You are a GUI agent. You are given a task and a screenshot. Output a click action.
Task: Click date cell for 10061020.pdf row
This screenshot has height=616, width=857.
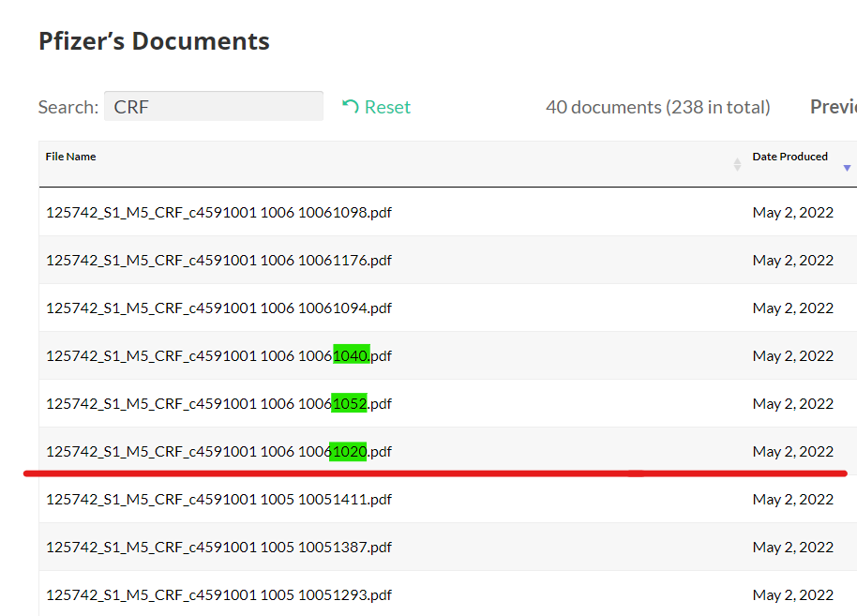tap(793, 452)
